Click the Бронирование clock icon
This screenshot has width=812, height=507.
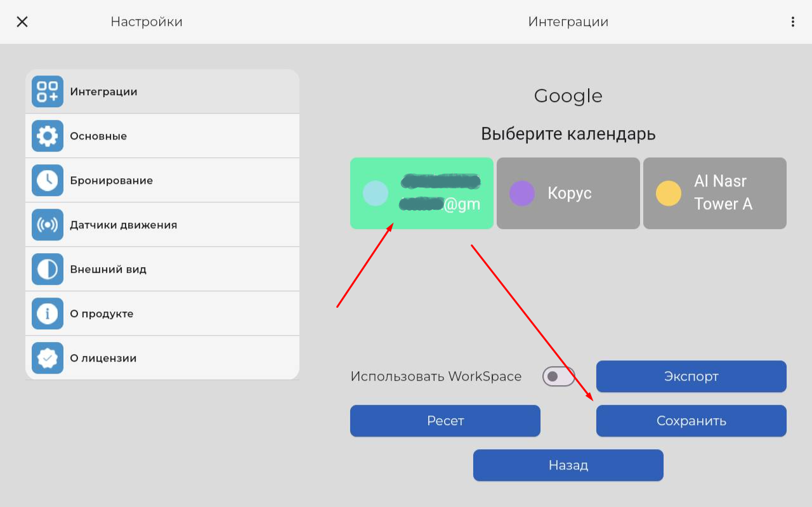pos(48,180)
